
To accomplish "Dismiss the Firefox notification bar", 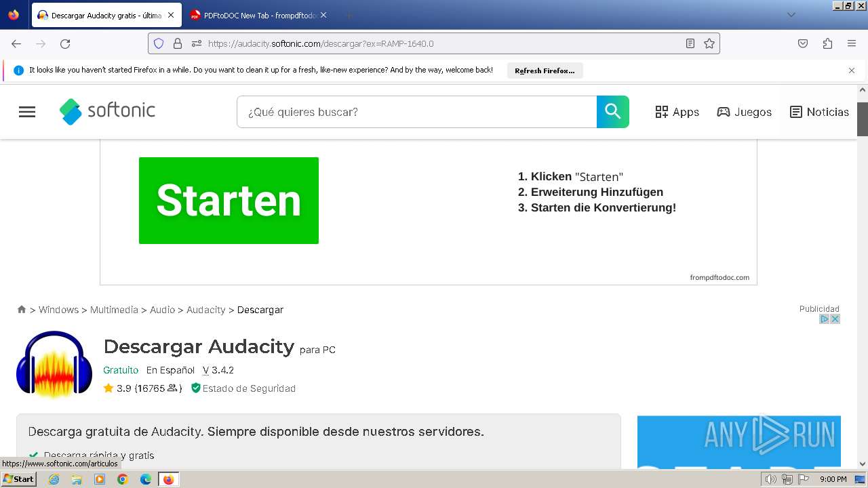I will point(852,70).
